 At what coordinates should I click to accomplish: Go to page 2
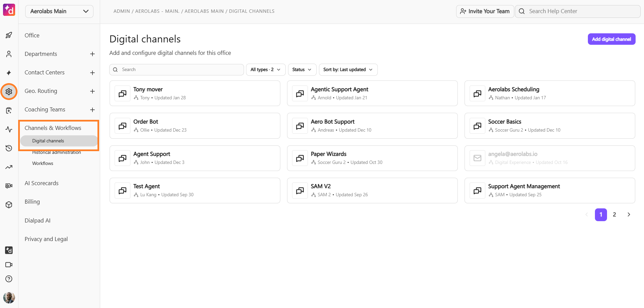614,214
